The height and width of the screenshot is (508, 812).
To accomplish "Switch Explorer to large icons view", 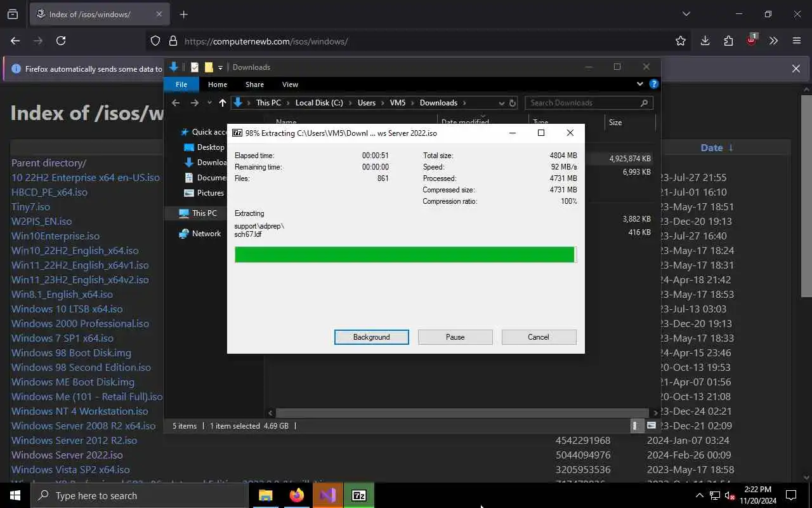I will [652, 425].
